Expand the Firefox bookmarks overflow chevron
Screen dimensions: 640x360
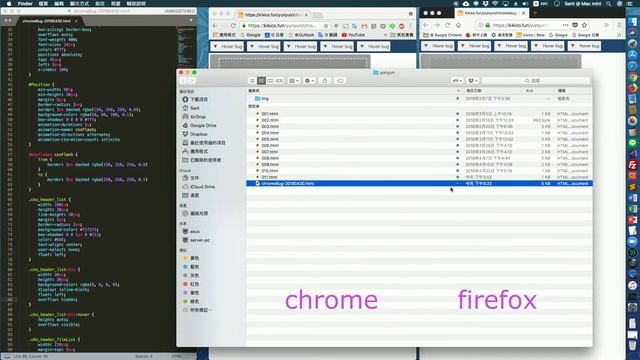(619, 36)
